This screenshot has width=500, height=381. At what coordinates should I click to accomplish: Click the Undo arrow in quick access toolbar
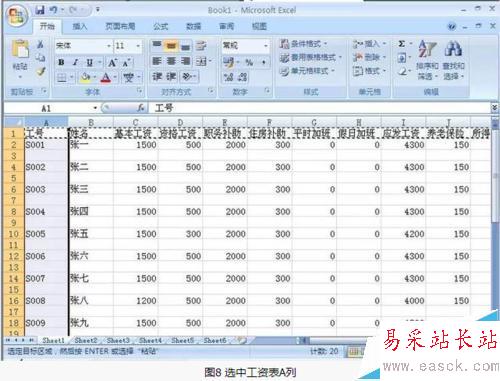[x=54, y=10]
